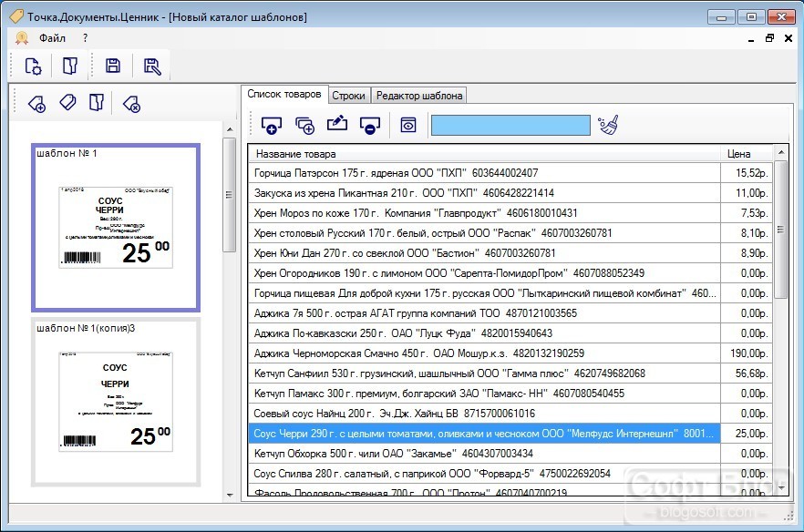Edit the selected product with pencil icon

coord(337,124)
